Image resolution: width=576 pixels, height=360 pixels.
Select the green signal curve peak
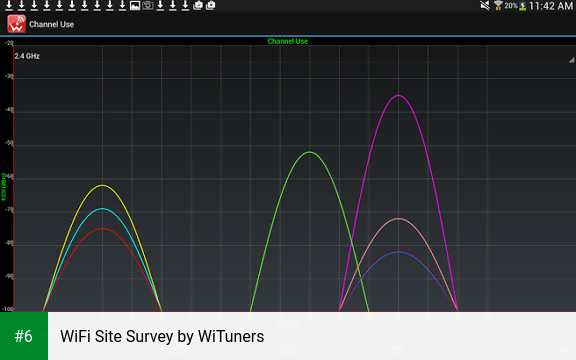click(x=310, y=152)
